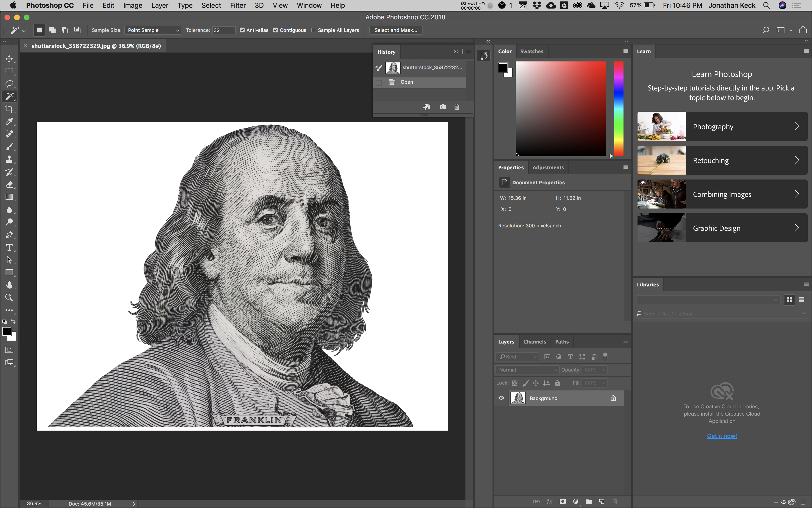The width and height of the screenshot is (812, 508).
Task: Open the Sample Size dropdown
Action: pos(153,30)
